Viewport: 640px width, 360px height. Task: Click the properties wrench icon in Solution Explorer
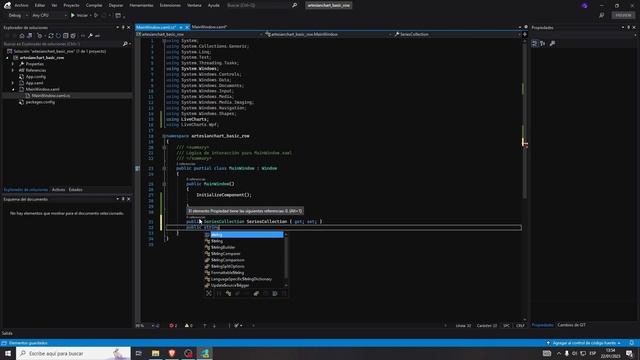tap(90, 36)
